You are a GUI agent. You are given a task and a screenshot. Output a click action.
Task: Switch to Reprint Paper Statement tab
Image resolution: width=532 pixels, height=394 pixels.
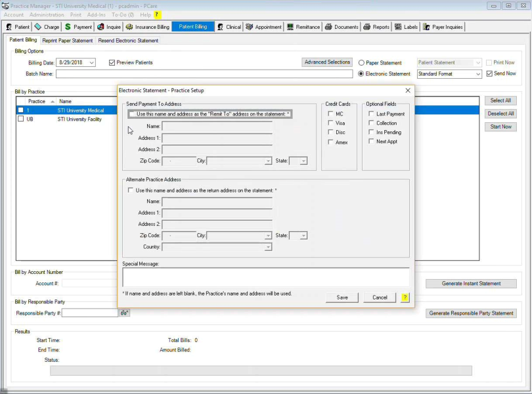coord(68,41)
